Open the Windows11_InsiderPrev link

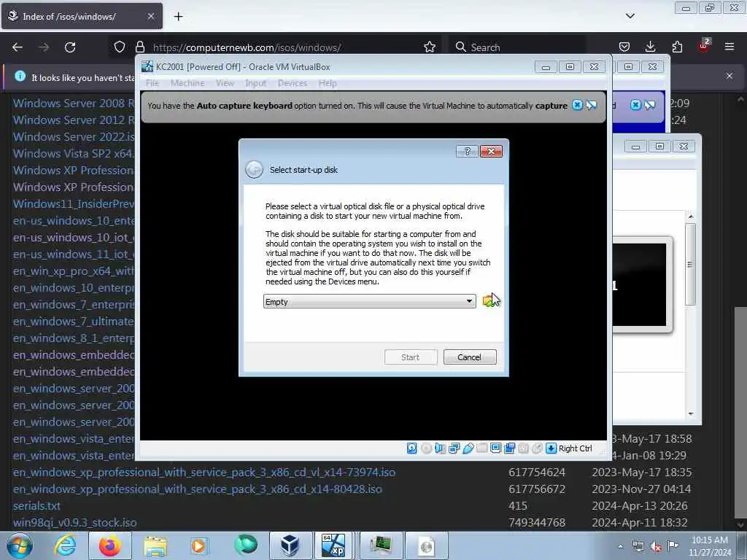tap(74, 204)
